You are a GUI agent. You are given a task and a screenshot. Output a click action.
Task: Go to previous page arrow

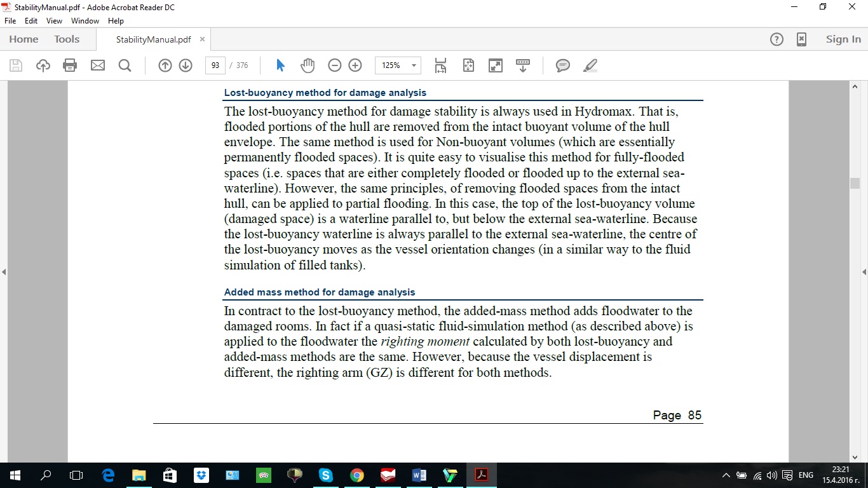[165, 65]
